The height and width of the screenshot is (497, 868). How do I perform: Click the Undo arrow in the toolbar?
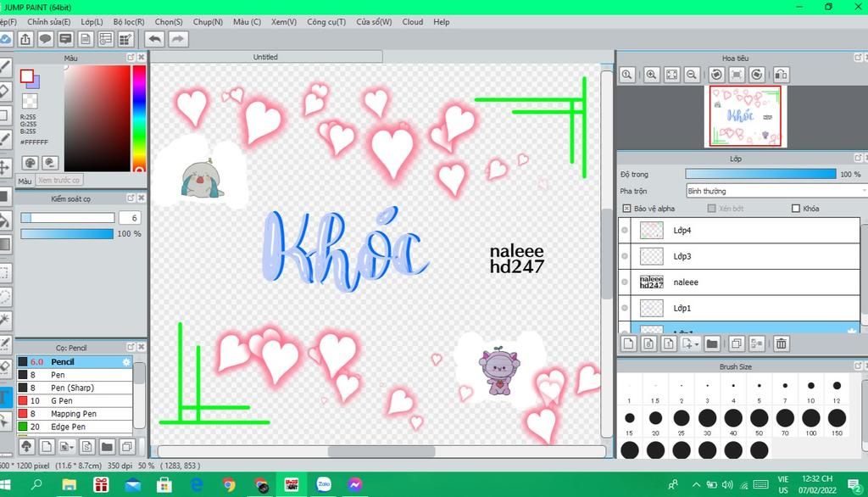tap(155, 39)
